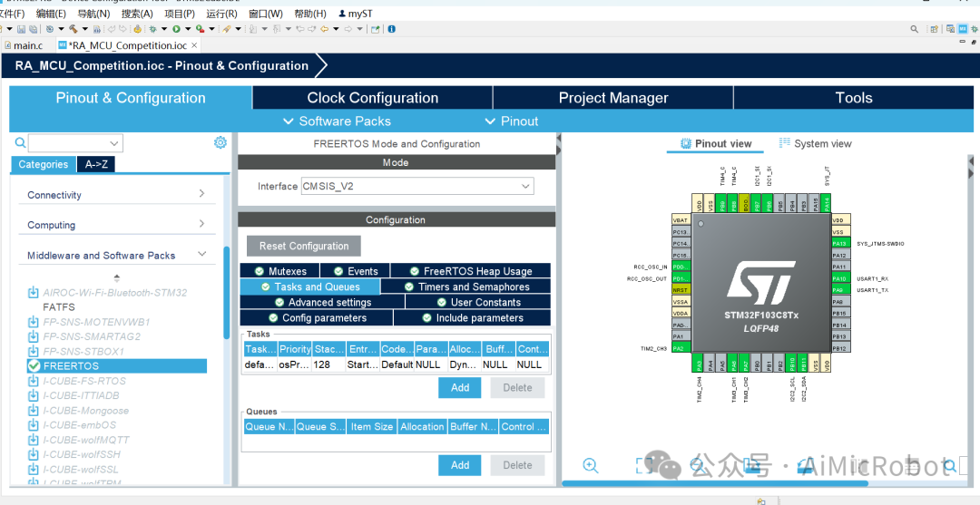
Task: Open the category search combo box arrow
Action: [113, 143]
